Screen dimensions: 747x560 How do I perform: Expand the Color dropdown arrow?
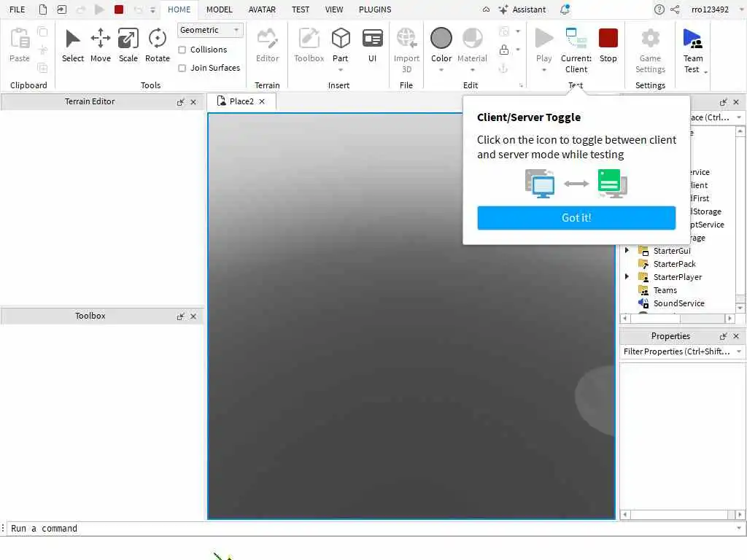point(441,70)
